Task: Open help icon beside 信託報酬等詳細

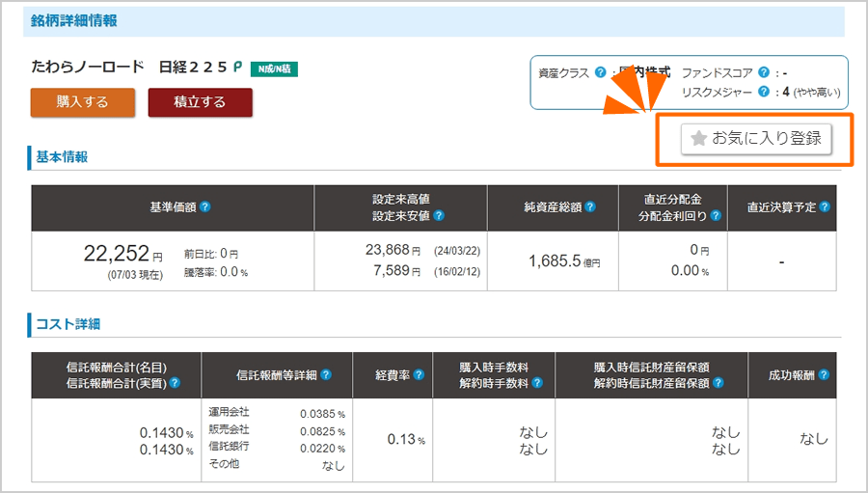Action: (326, 374)
